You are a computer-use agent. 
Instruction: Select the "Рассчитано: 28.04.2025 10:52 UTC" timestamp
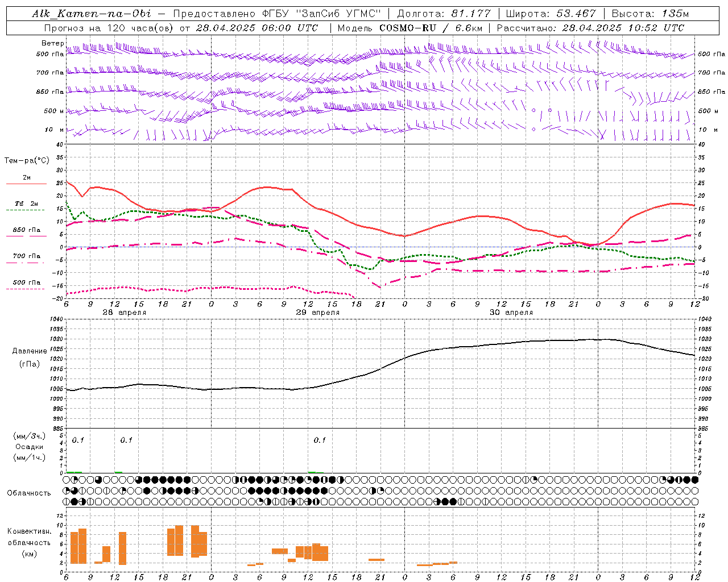[590, 28]
